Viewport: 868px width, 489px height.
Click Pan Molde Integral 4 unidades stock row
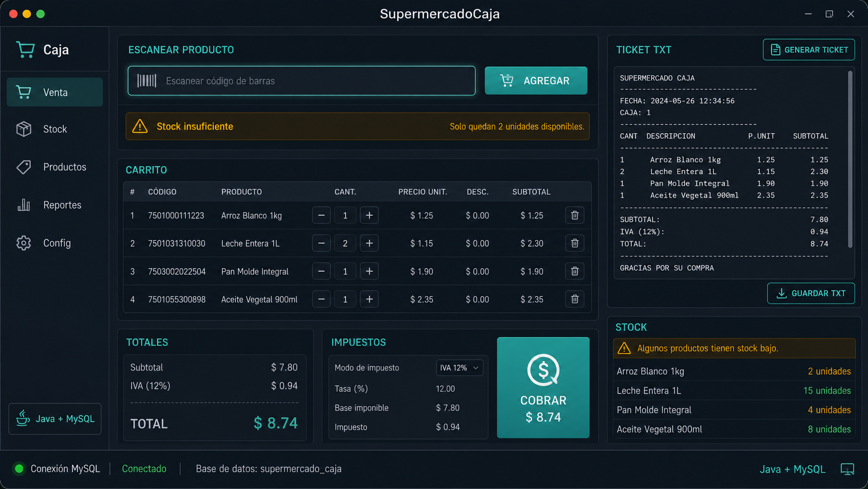coord(734,410)
